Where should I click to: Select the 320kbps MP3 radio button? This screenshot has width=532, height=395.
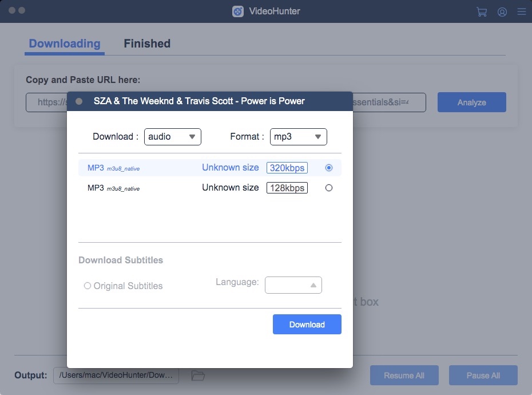329,167
